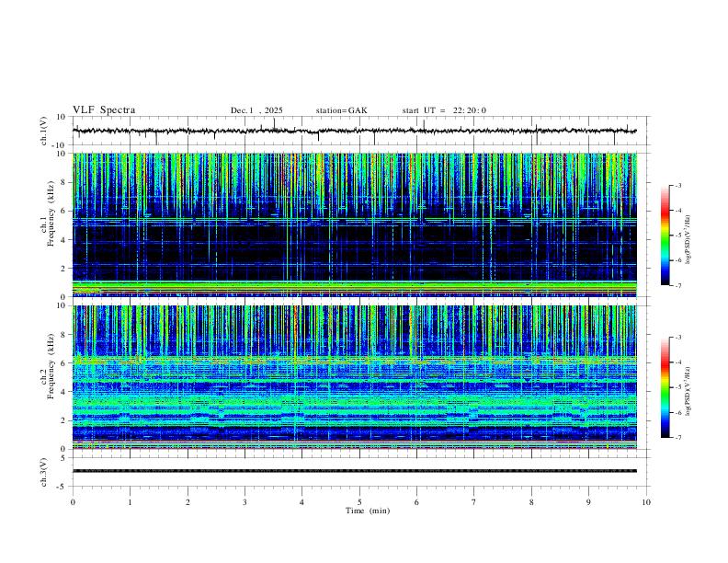Click time axis tick label "4"
Image resolution: width=728 pixels, height=563 pixels.
pos(301,502)
